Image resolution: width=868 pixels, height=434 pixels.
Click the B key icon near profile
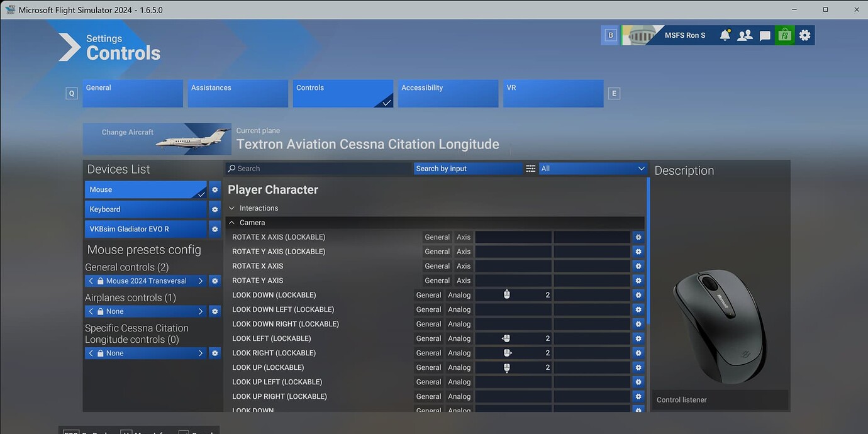pos(610,35)
